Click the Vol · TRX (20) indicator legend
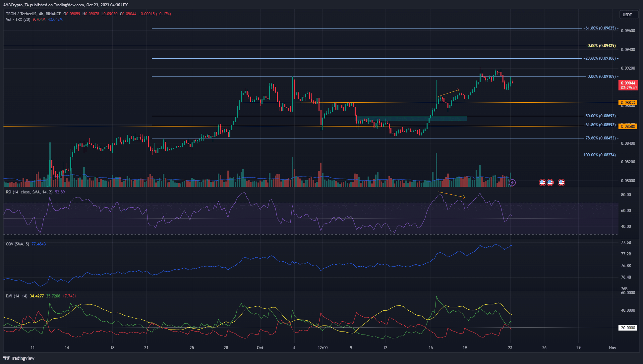 (x=18, y=20)
